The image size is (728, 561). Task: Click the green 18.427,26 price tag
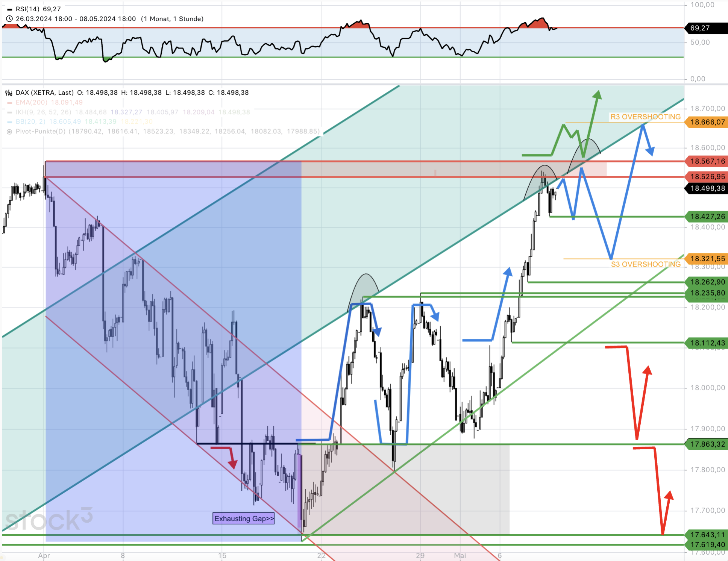pyautogui.click(x=707, y=217)
